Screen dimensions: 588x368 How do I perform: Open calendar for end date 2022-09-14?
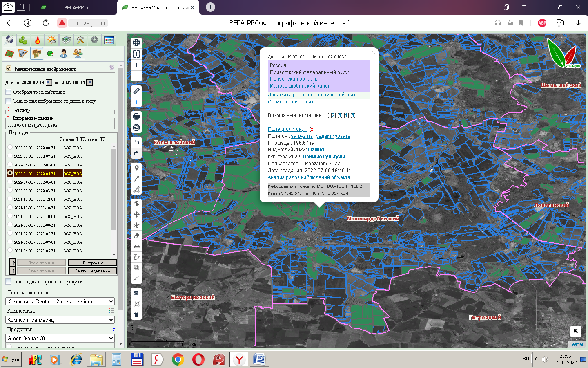tap(89, 83)
